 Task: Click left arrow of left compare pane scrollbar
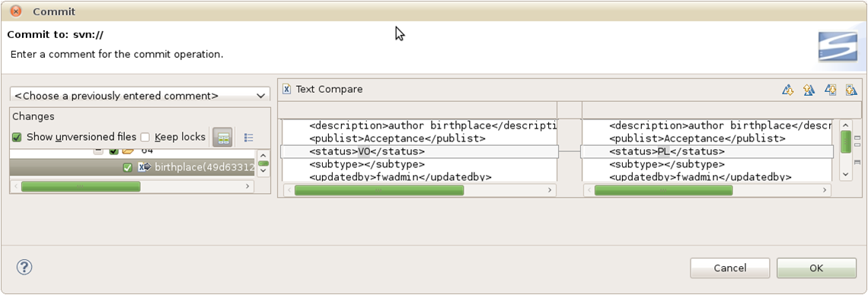pos(289,190)
